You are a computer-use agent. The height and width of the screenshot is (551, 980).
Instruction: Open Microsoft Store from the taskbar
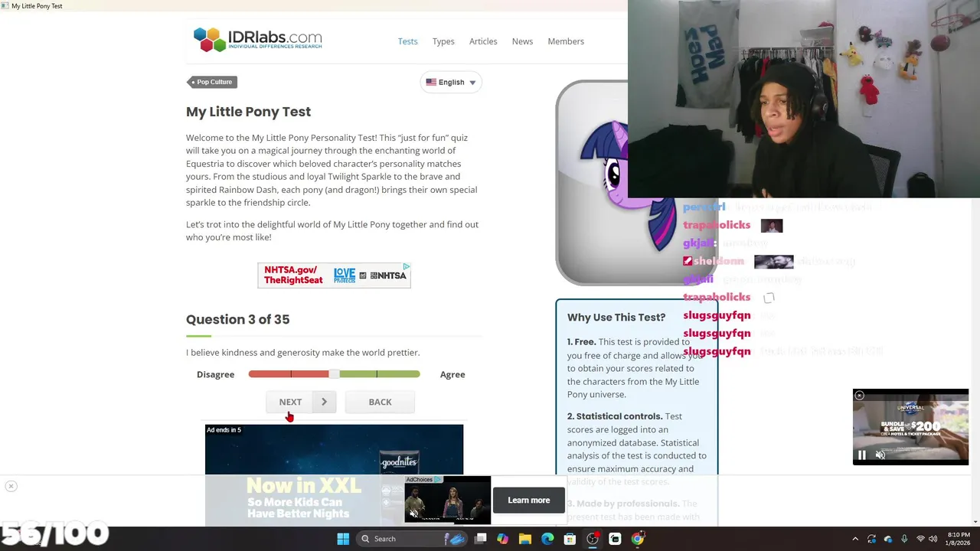[570, 539]
